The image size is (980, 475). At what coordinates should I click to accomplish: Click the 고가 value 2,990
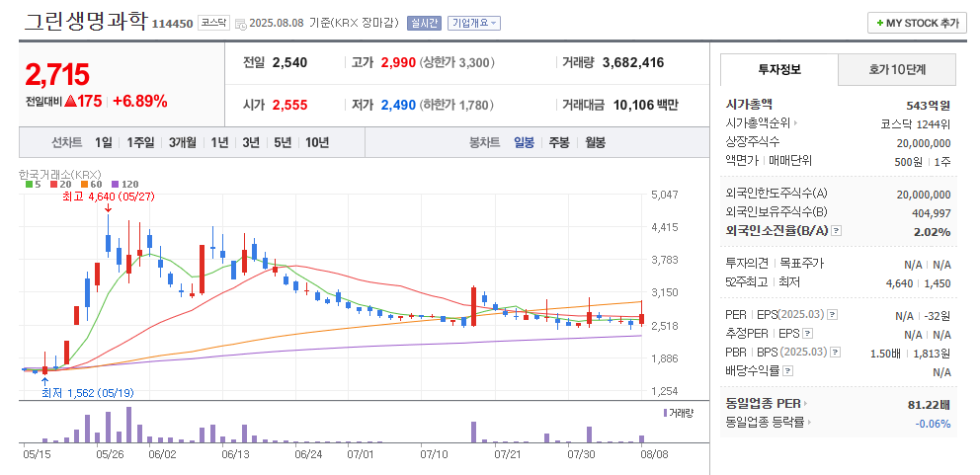[x=398, y=62]
